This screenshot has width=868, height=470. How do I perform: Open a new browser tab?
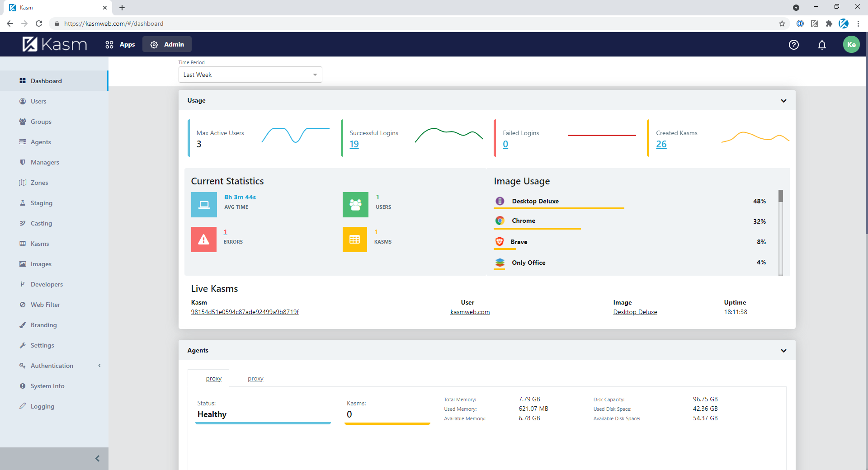(x=122, y=8)
